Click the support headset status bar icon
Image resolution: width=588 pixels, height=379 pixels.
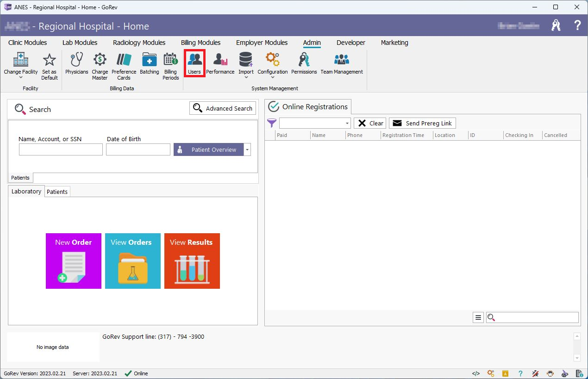tap(550, 373)
